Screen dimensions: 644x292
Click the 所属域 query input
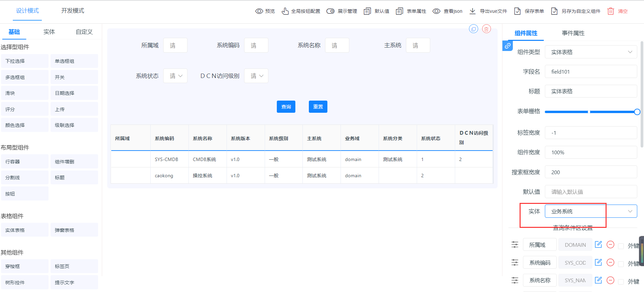pyautogui.click(x=175, y=45)
